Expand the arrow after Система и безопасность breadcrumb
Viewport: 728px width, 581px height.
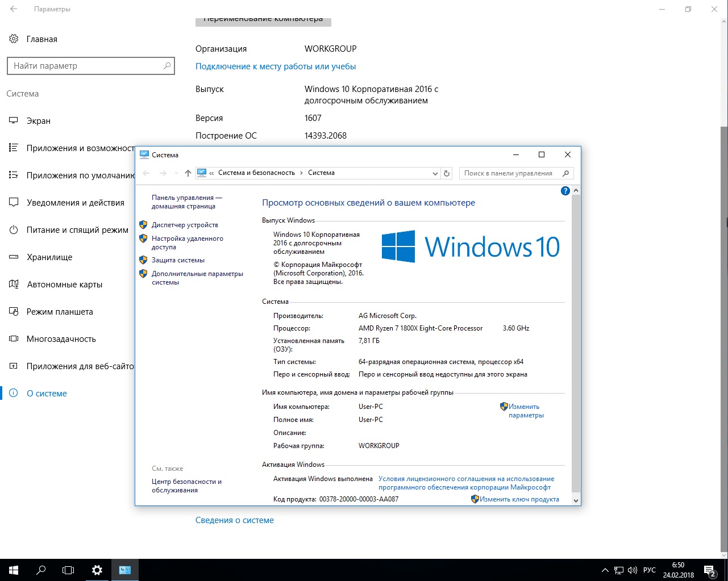[x=301, y=173]
